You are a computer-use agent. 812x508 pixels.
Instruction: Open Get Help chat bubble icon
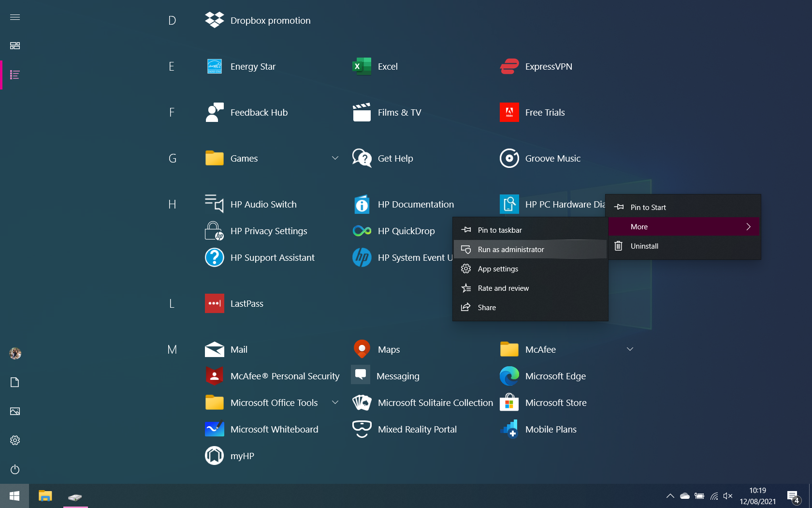pos(362,158)
